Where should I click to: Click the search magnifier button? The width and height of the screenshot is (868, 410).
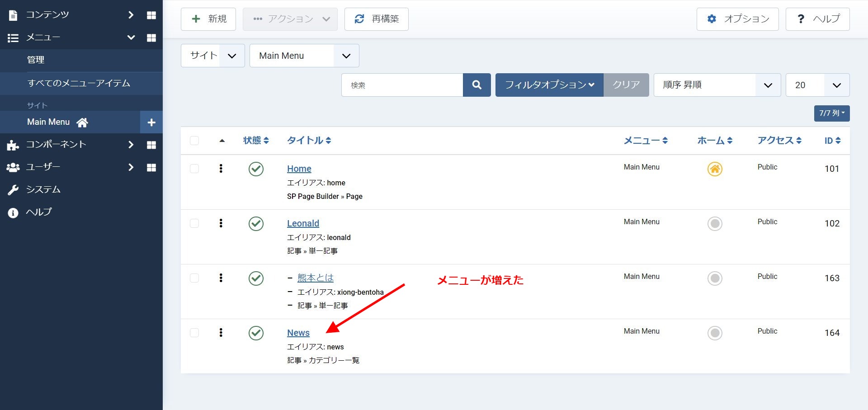click(x=476, y=85)
